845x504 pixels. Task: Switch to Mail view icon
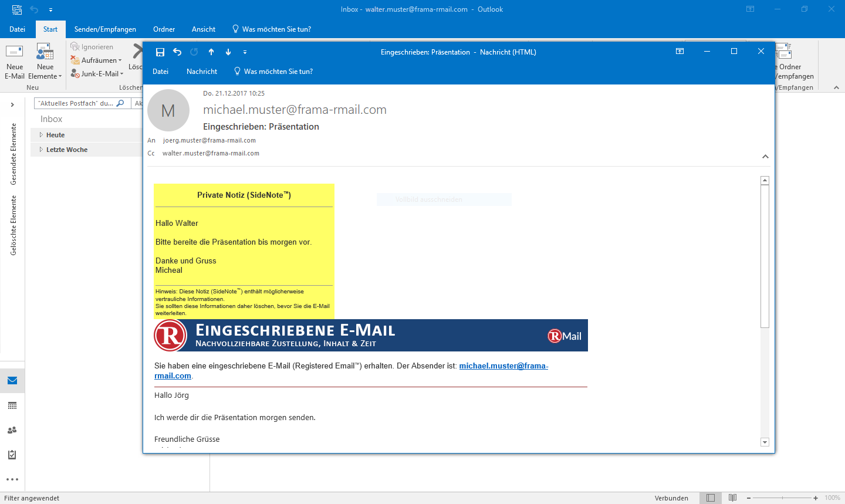click(x=12, y=381)
